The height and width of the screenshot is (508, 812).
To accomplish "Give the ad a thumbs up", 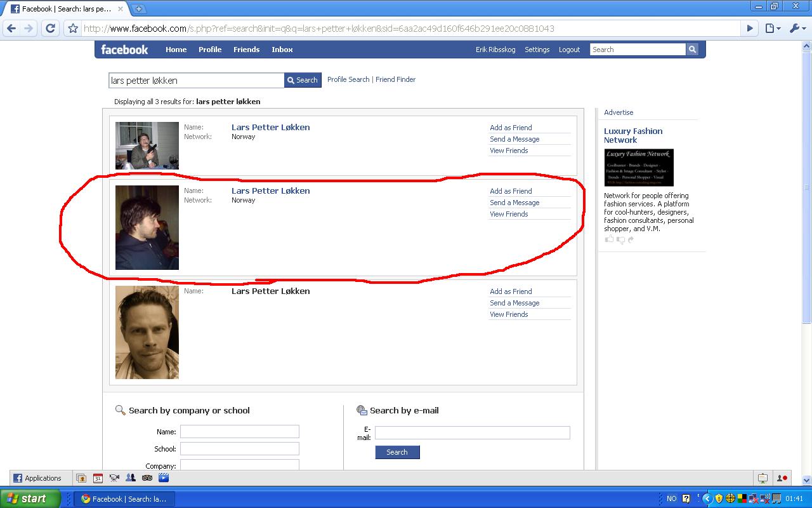I will tap(610, 239).
